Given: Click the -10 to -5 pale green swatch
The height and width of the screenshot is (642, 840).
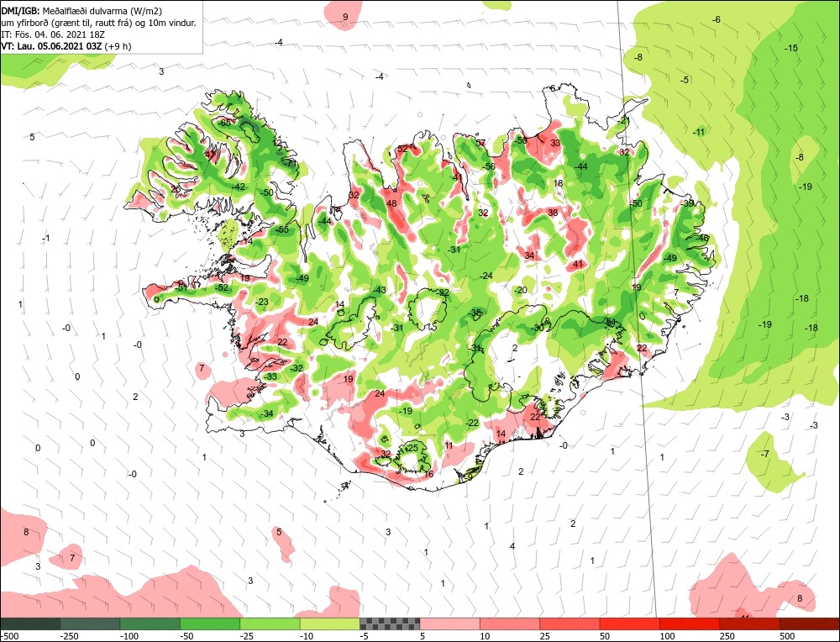Looking at the screenshot, I should [330, 624].
